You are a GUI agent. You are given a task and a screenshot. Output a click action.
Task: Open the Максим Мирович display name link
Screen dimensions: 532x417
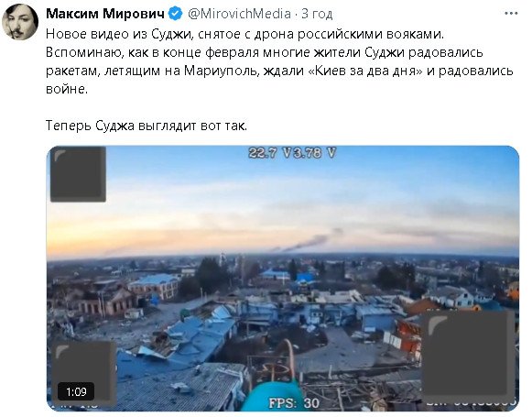tap(105, 14)
